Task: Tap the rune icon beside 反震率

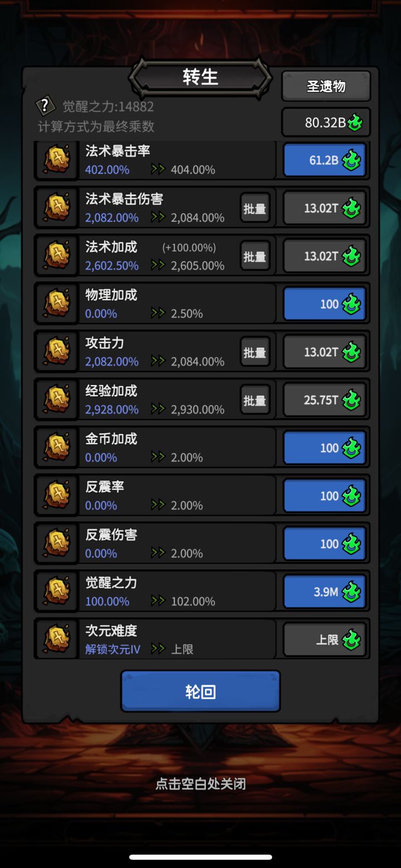Action: pyautogui.click(x=57, y=496)
